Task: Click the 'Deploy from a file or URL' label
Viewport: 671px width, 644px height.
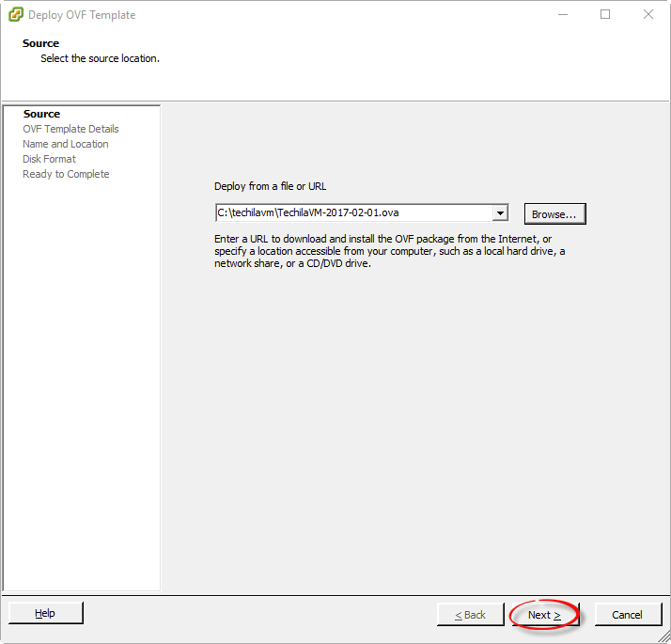Action: 271,186
